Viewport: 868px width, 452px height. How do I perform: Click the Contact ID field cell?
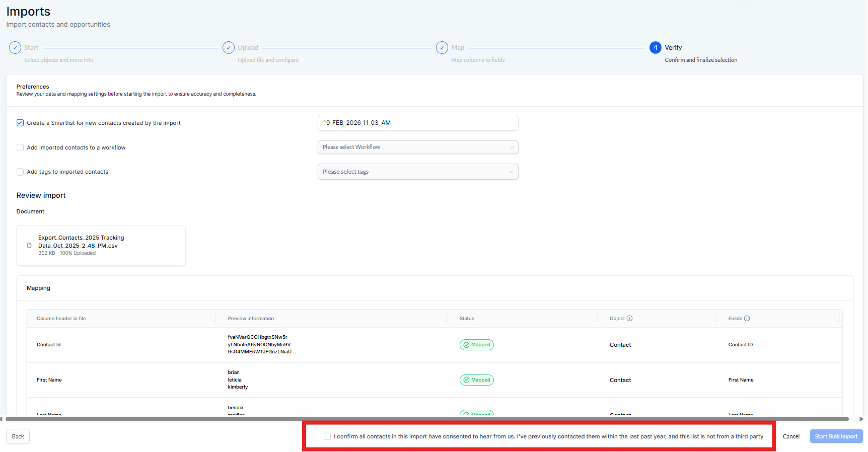[x=741, y=345]
